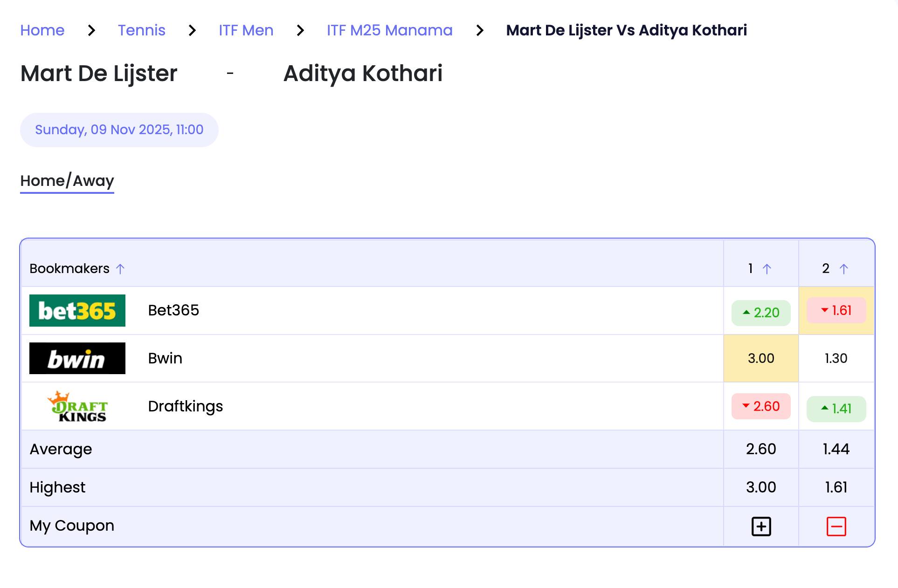Navigate to ITF Men breadcrumb
The image size is (898, 588).
pyautogui.click(x=246, y=30)
